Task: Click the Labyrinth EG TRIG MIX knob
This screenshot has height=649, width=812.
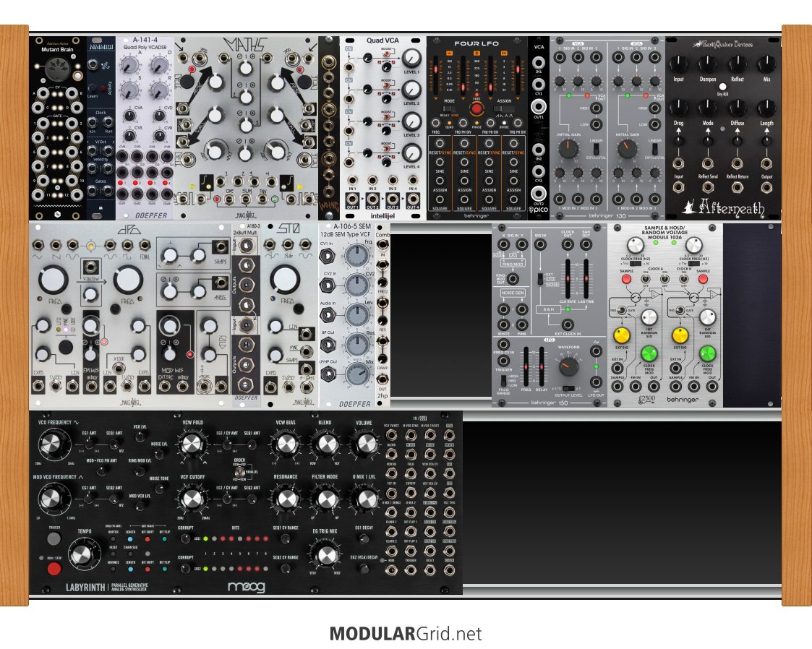Action: click(326, 554)
